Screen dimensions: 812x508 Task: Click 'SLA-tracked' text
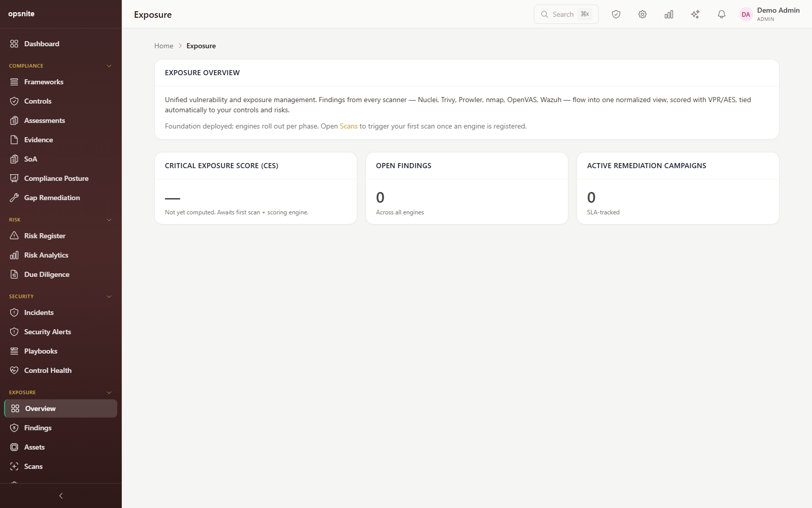coord(603,212)
